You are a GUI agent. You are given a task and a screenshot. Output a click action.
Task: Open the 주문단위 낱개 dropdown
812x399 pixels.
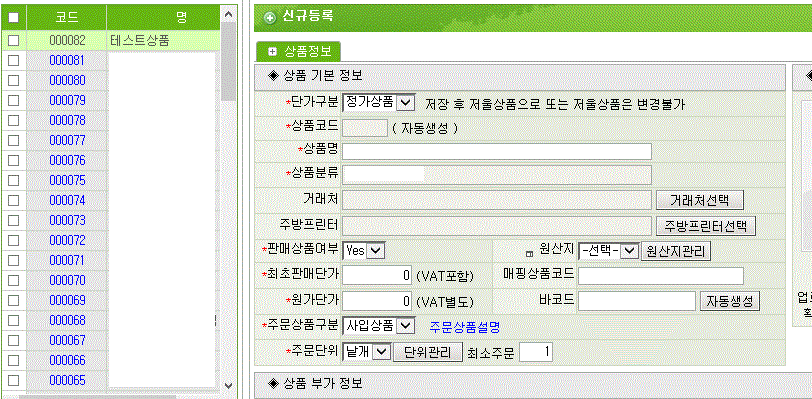pyautogui.click(x=366, y=352)
